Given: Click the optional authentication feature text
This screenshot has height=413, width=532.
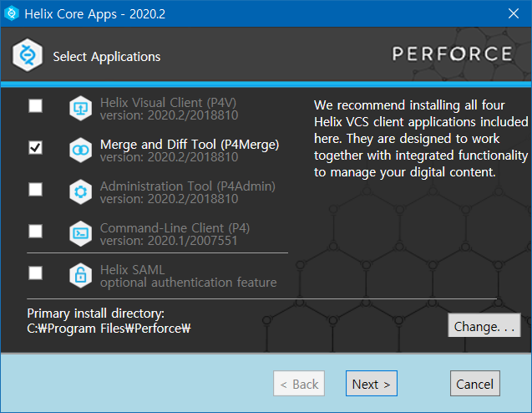Looking at the screenshot, I should tap(188, 283).
